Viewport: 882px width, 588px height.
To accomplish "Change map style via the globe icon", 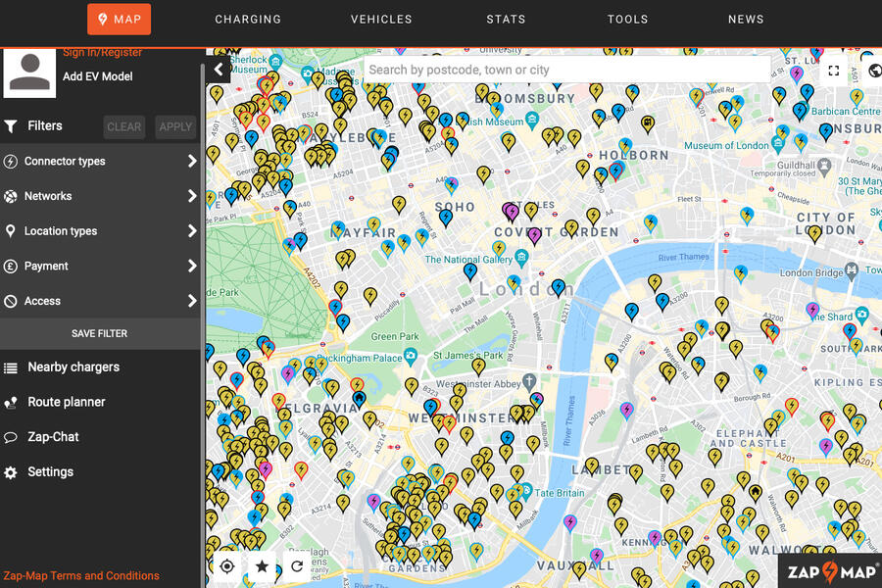I will click(x=873, y=70).
